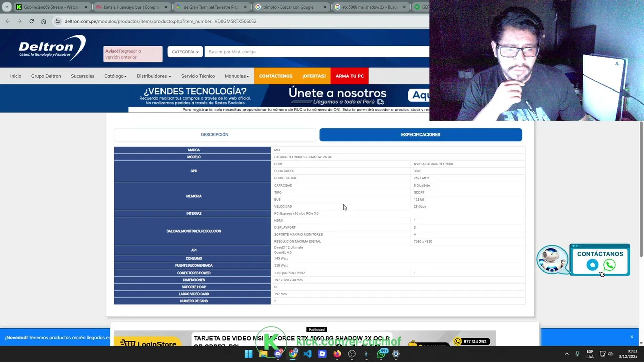Close the trimoto Google search tab
This screenshot has height=362, width=644.
tap(325, 7)
